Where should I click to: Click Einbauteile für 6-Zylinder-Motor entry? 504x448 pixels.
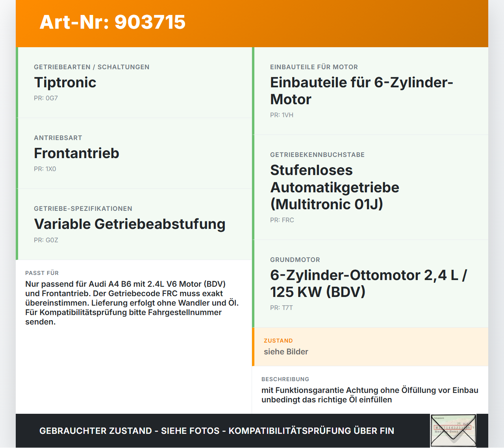point(370,91)
